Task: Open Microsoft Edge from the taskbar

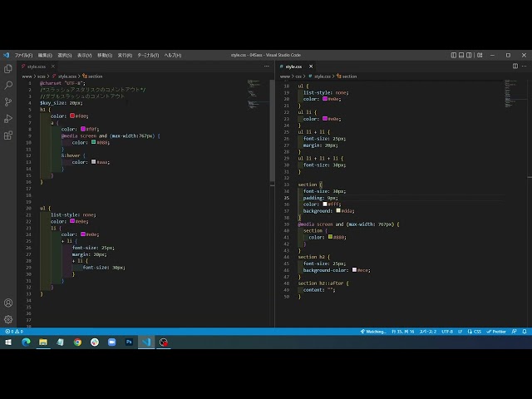Action: pyautogui.click(x=26, y=342)
